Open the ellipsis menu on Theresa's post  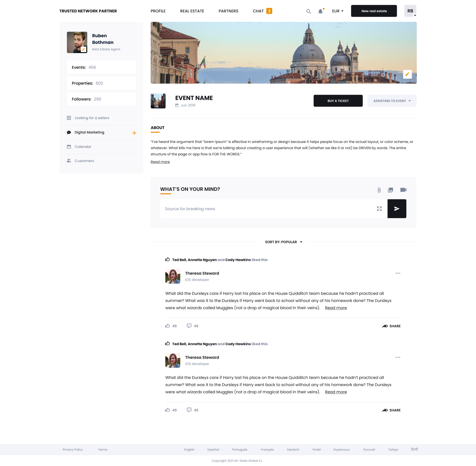click(398, 273)
